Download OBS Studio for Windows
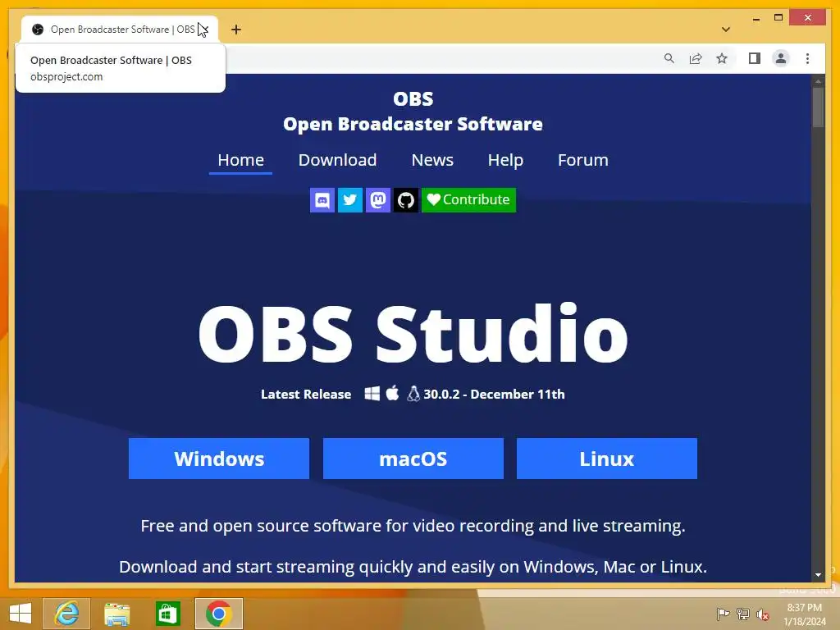840x630 pixels. 219,459
